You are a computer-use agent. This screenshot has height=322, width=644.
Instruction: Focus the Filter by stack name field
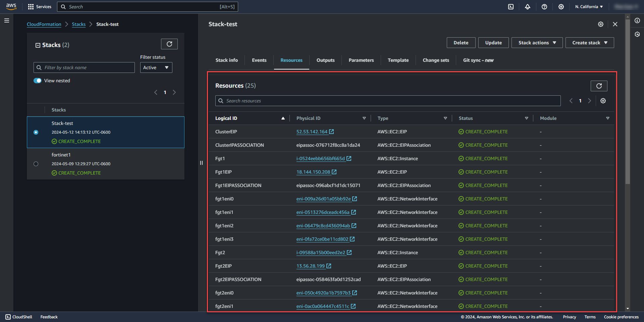click(x=84, y=67)
